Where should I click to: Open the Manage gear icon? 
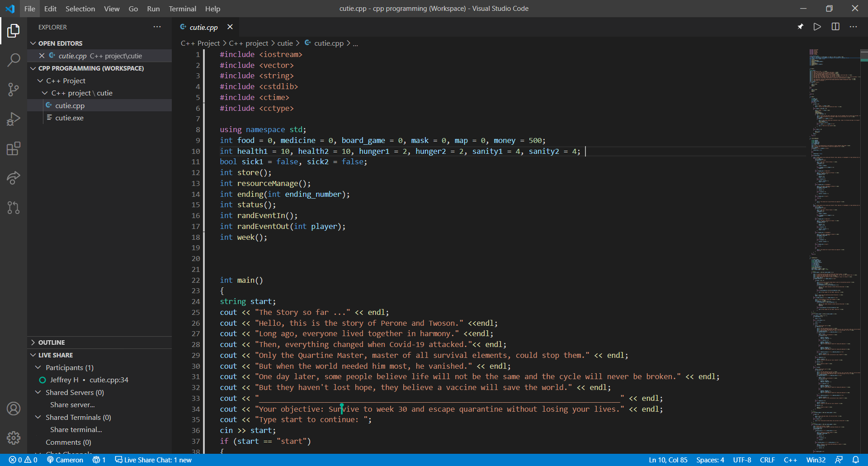[14, 437]
